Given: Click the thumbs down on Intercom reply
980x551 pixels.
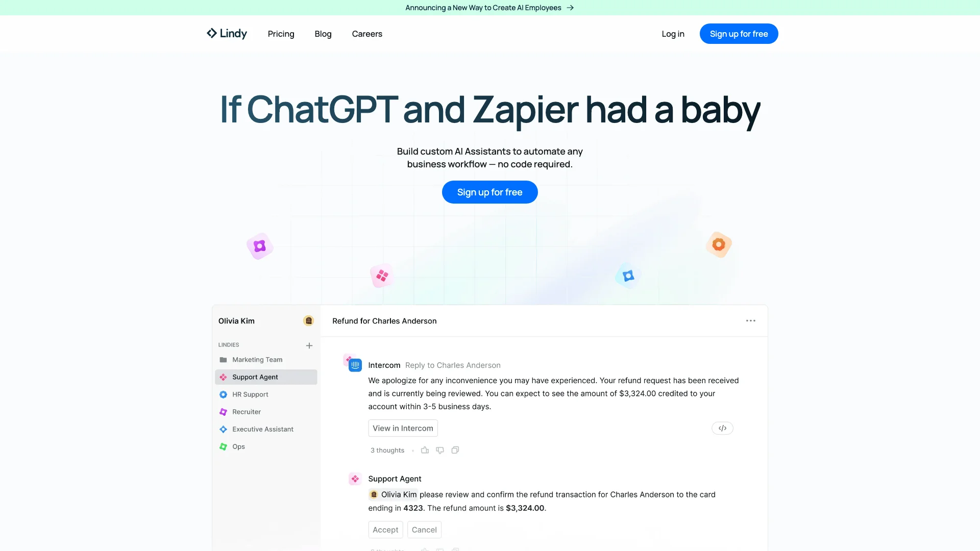Looking at the screenshot, I should [440, 450].
